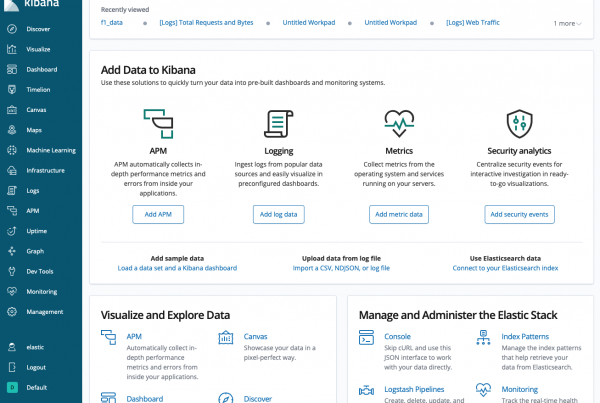Click the Add log data button
Screen dimensions: 600x403
(279, 214)
